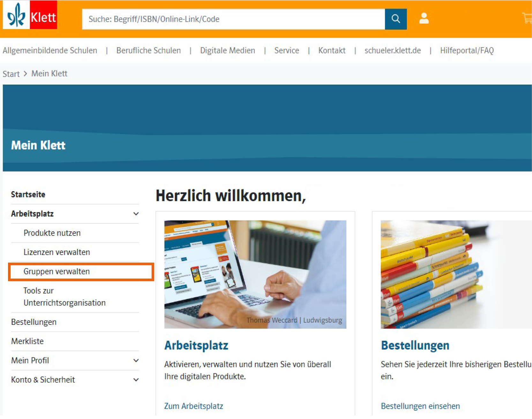Open the Service menu
This screenshot has width=532, height=419.
287,50
